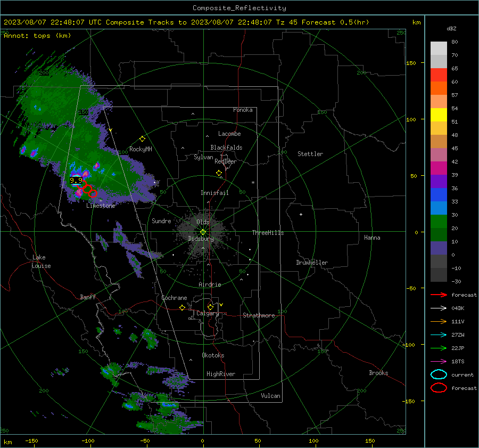The image size is (479, 448).
Task: Click the 36-33 dBZ blue color band
Action: click(439, 194)
